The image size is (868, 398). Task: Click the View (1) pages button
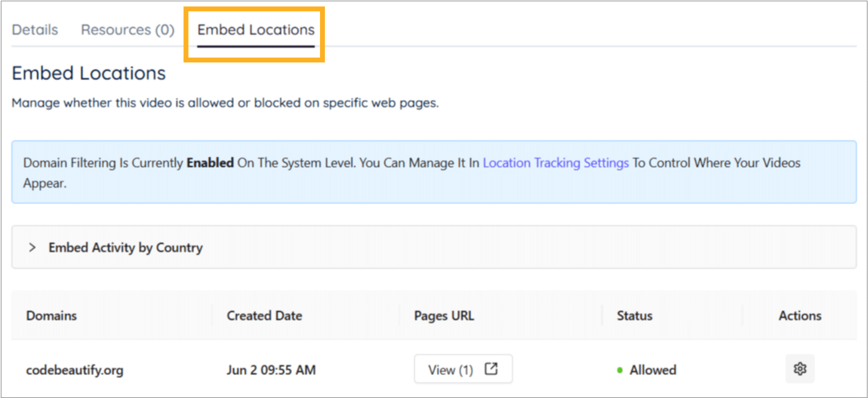[x=463, y=369]
